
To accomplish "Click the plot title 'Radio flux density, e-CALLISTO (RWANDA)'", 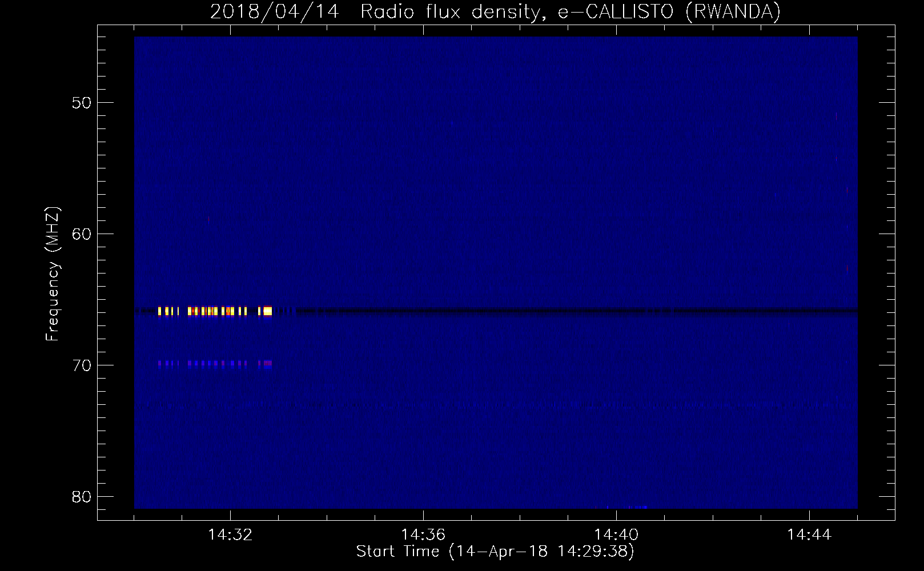I will click(571, 11).
